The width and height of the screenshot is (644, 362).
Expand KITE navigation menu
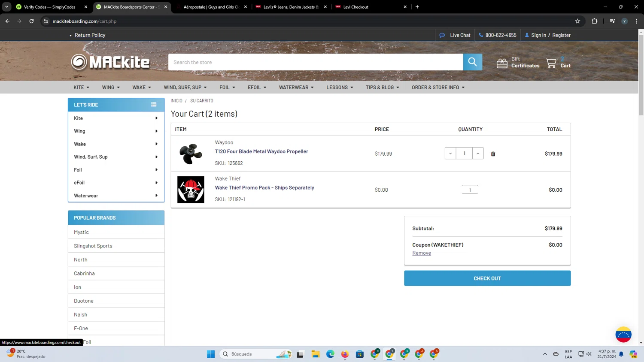tap(81, 87)
